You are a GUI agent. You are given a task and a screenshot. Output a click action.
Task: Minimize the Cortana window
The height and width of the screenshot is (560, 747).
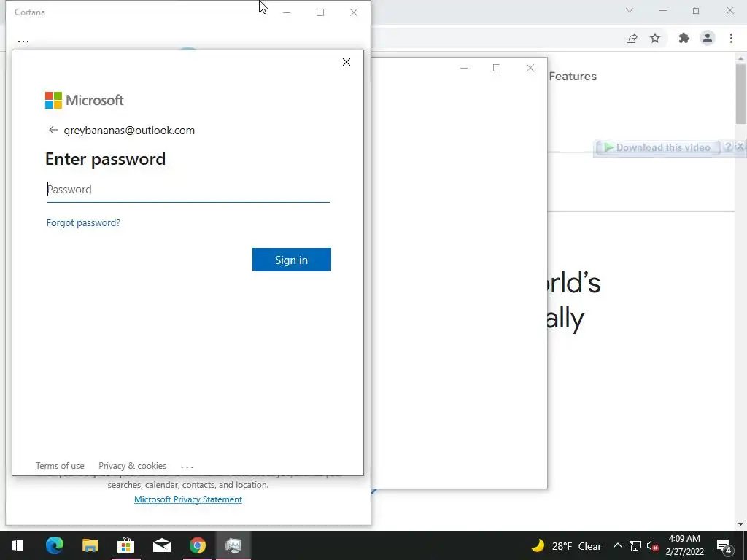tap(287, 12)
